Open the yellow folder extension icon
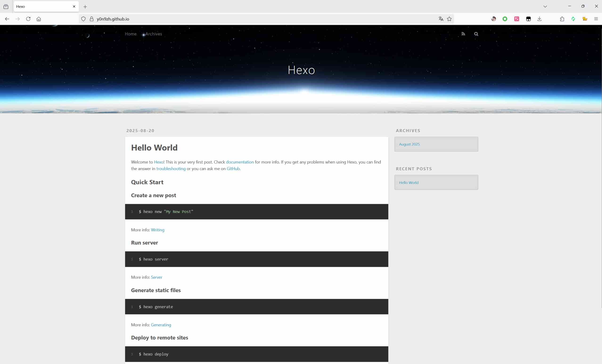This screenshot has height=364, width=602. click(585, 19)
